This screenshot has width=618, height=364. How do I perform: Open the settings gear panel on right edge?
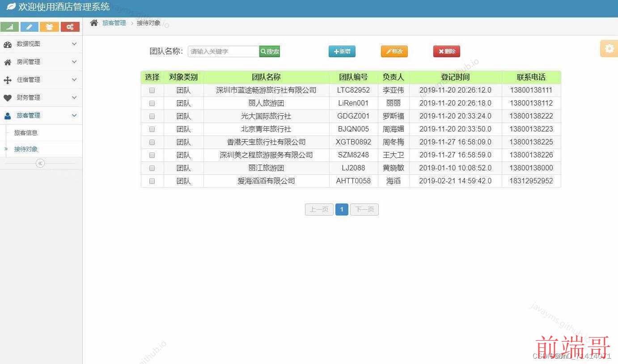(609, 48)
